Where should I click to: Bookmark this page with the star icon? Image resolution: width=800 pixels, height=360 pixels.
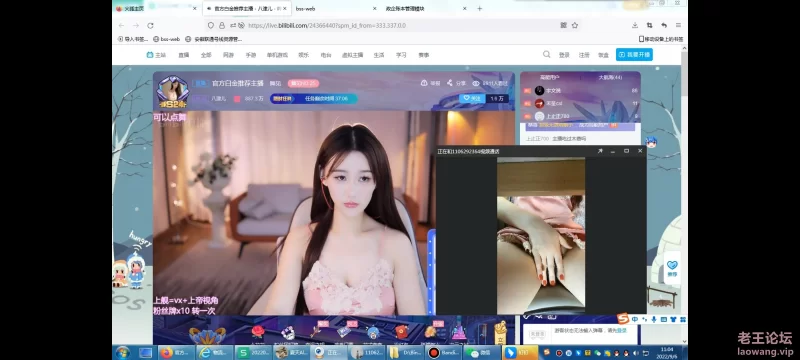574,25
